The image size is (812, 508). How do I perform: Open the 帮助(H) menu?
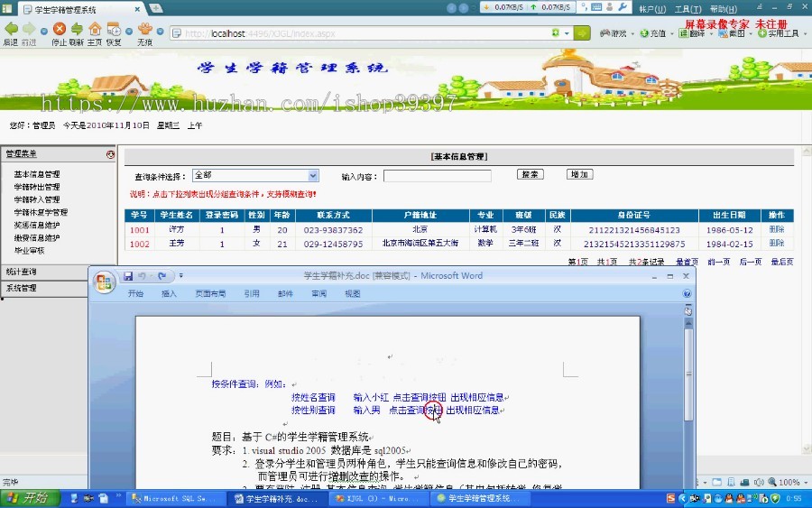pos(723,9)
